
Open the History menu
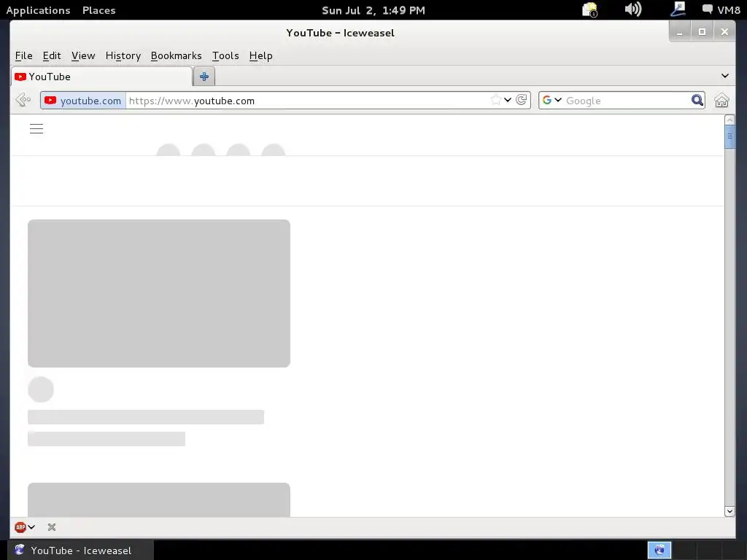[123, 55]
